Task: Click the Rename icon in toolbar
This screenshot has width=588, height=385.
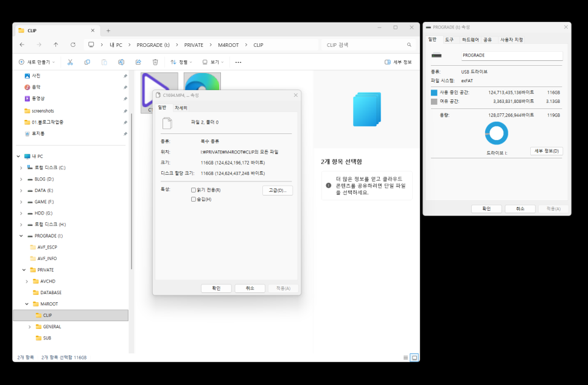Action: tap(121, 62)
